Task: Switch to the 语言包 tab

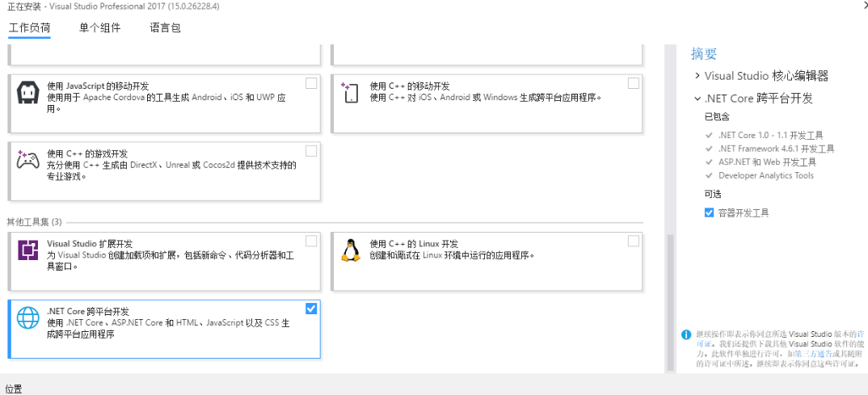Action: (x=165, y=27)
